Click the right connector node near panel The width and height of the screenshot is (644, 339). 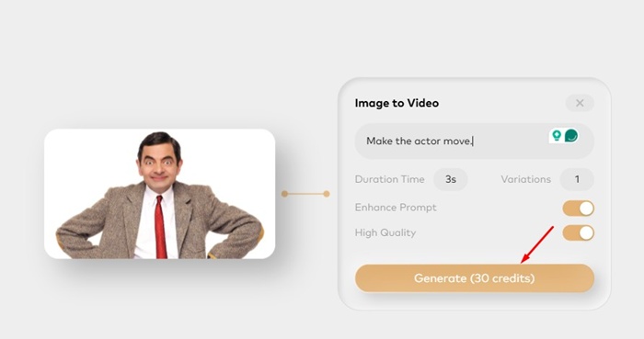tap(327, 194)
